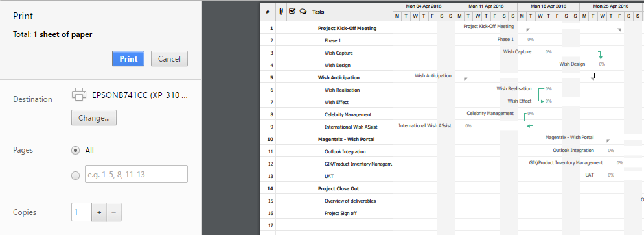Image resolution: width=644 pixels, height=235 pixels.
Task: Click green dependency arrow at Wish Effect
Action: point(542,101)
